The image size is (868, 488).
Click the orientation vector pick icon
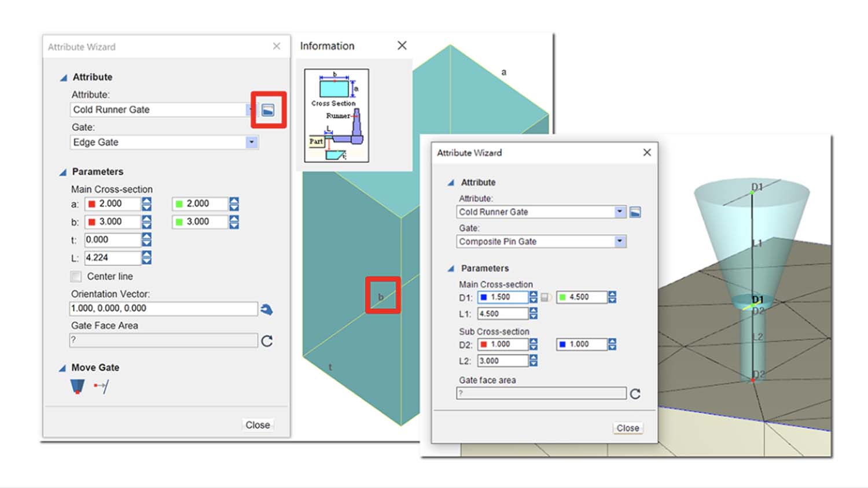point(266,309)
